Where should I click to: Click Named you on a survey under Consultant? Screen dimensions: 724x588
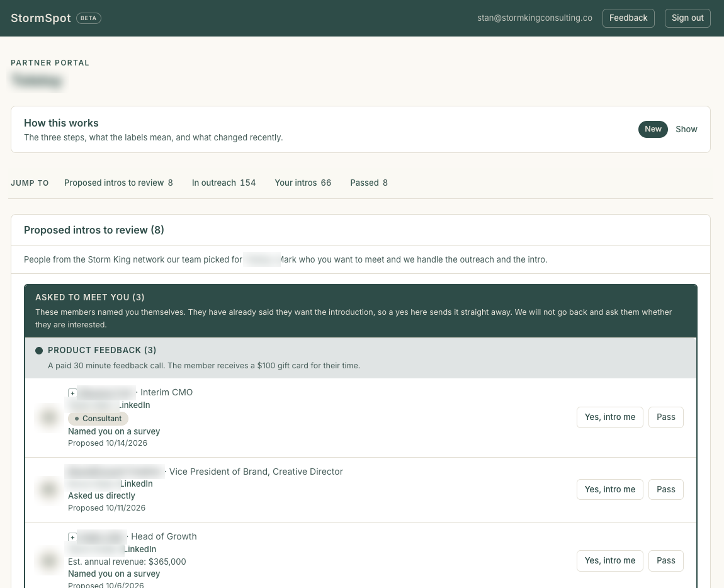(114, 431)
